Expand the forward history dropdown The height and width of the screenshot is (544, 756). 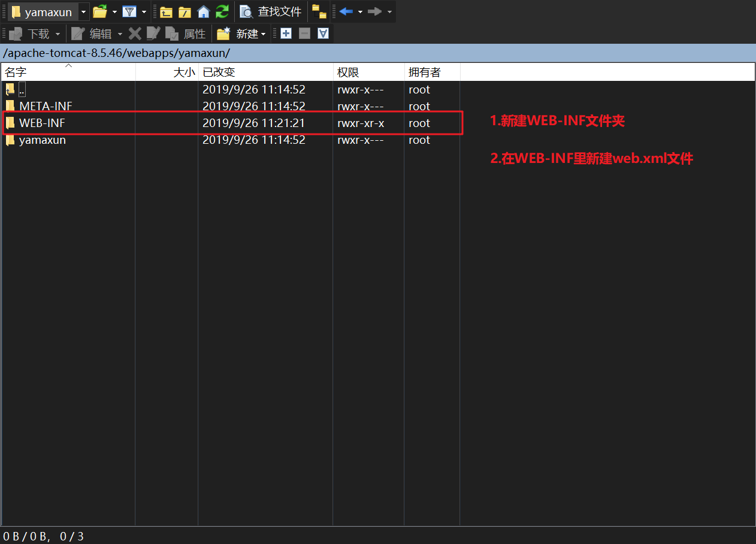point(389,11)
